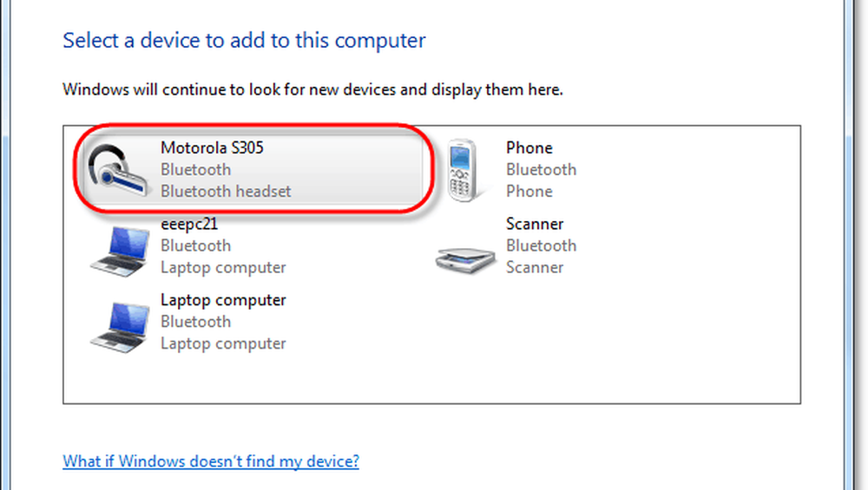Choose the 'eeepc21' device name
This screenshot has width=868, height=490.
point(189,224)
